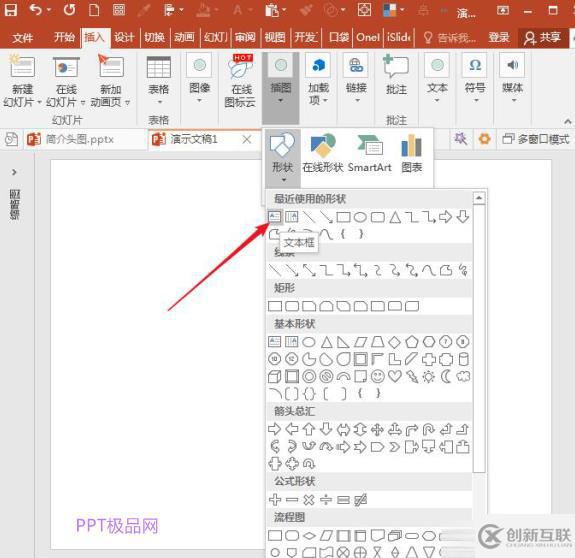575x558 pixels.
Task: Select the division sign under 公式形状
Action: click(x=326, y=499)
